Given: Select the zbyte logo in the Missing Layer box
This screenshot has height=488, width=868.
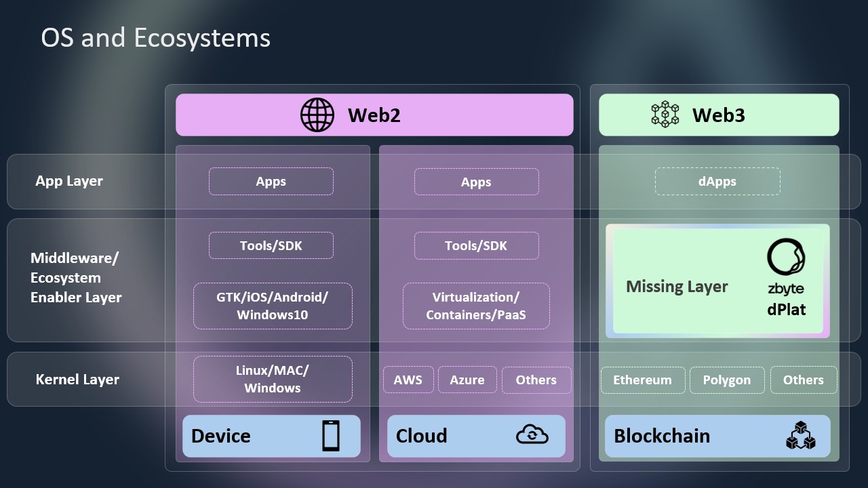Looking at the screenshot, I should point(785,259).
